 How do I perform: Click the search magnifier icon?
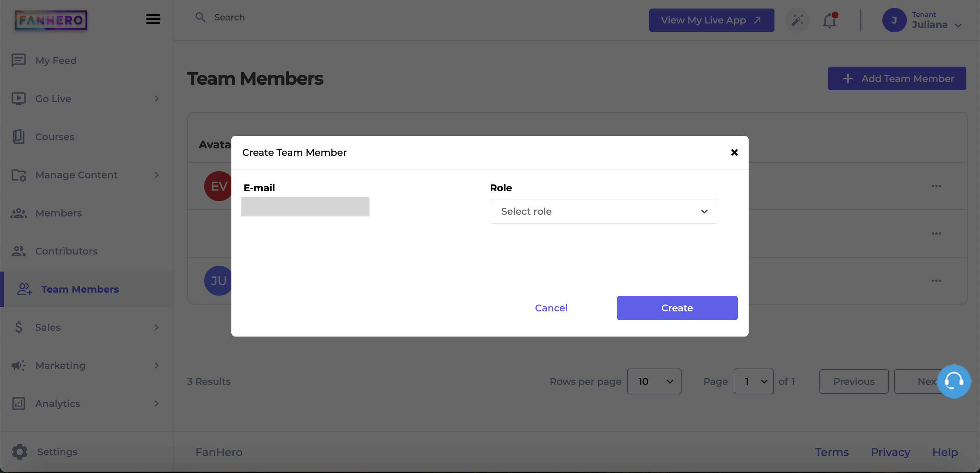200,17
